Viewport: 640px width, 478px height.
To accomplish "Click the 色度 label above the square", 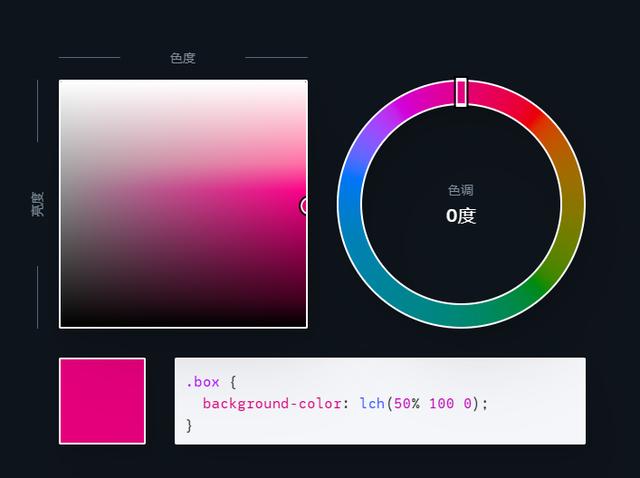I will coord(183,58).
